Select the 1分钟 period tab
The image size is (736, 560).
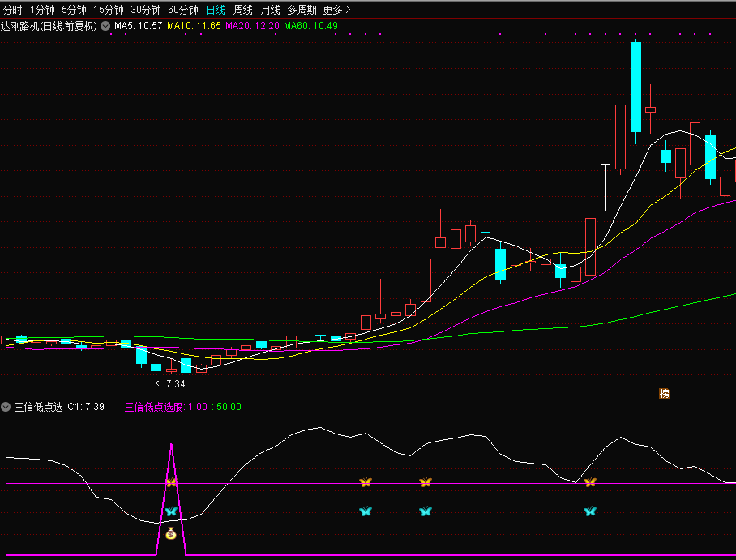(42, 10)
